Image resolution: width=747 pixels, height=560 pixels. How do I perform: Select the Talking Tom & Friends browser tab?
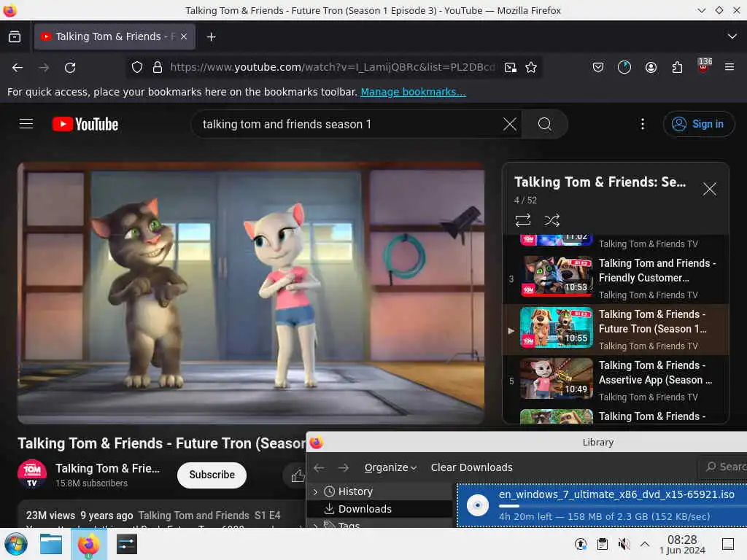tap(115, 36)
